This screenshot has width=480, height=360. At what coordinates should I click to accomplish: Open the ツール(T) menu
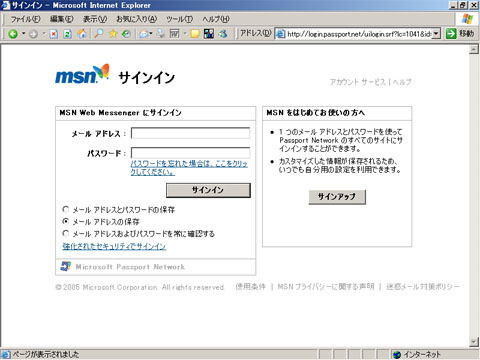pyautogui.click(x=179, y=19)
